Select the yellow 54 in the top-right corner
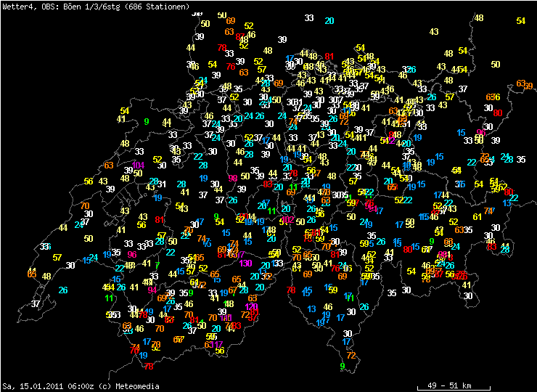Viewport: 537px width, 392px height. [x=521, y=21]
